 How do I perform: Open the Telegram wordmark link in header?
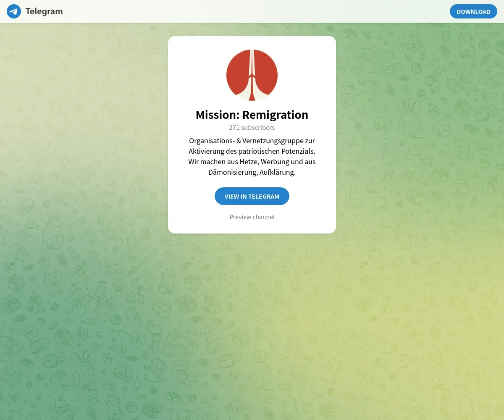click(44, 11)
